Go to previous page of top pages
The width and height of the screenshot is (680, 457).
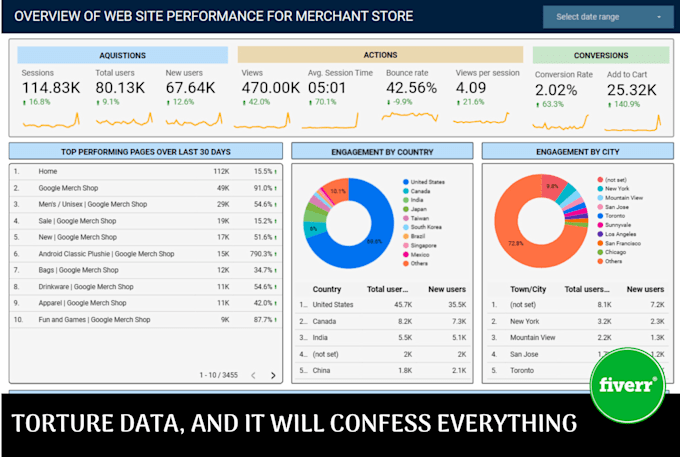[253, 375]
